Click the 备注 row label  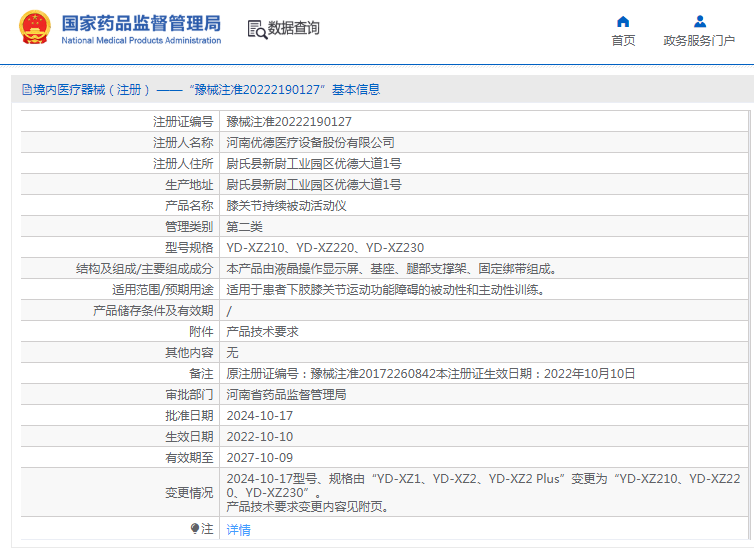[201, 374]
